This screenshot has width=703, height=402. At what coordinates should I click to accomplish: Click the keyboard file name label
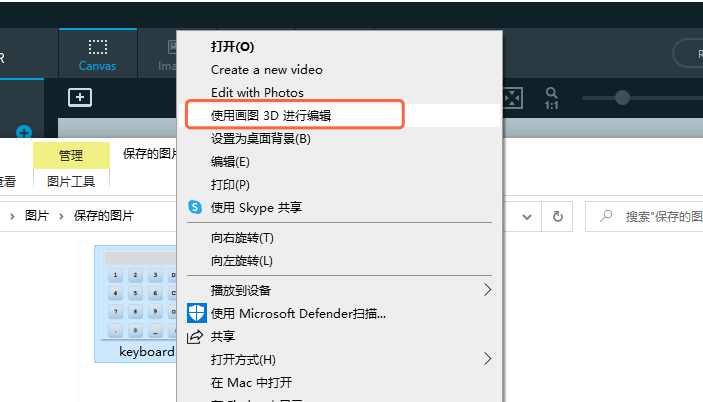147,352
